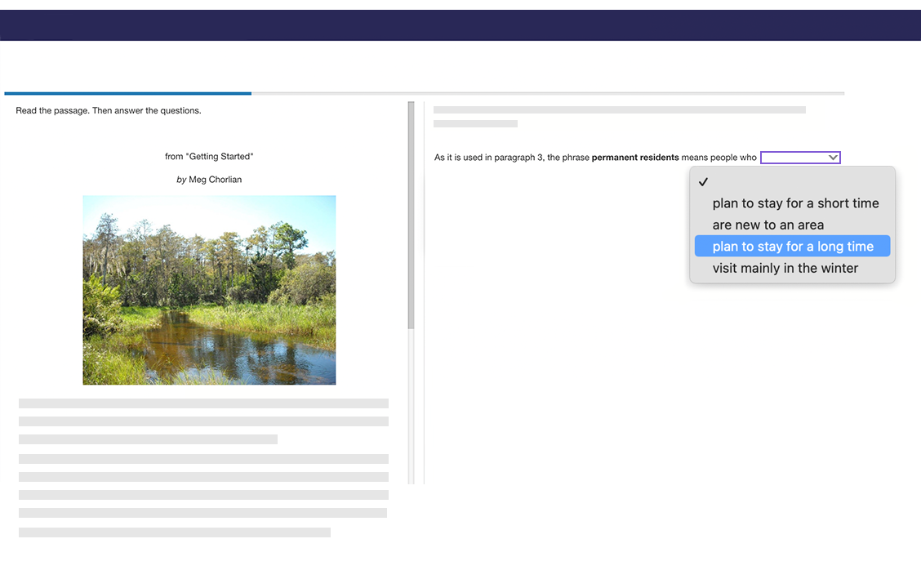Click the swamp photograph in the passage

tap(209, 290)
